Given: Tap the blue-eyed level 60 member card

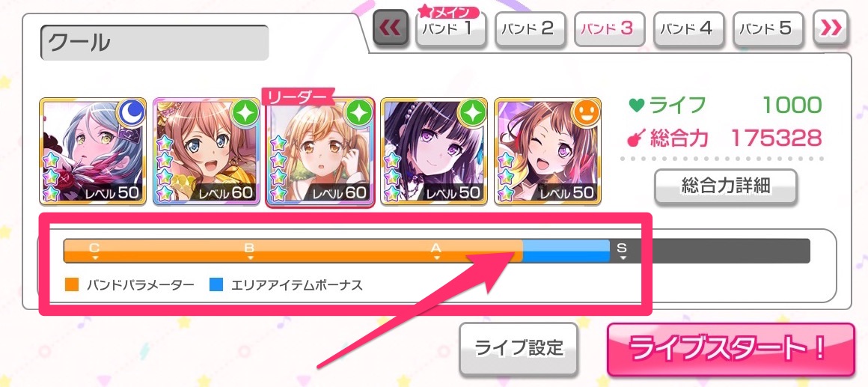Looking at the screenshot, I should (x=207, y=151).
